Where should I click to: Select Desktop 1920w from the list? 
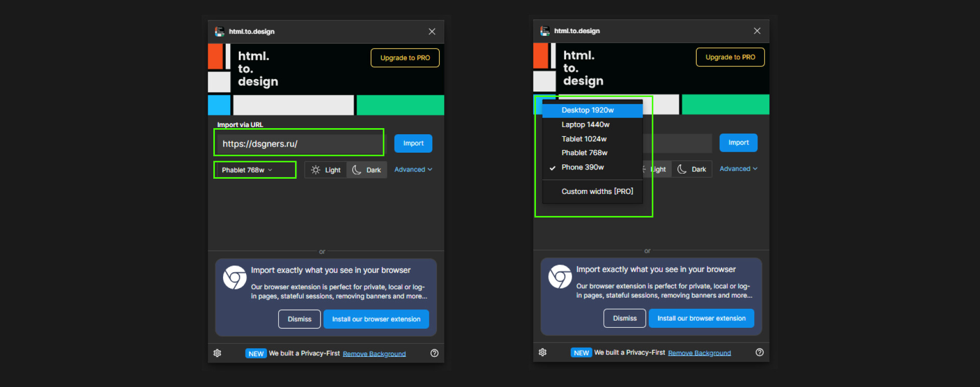(x=592, y=110)
